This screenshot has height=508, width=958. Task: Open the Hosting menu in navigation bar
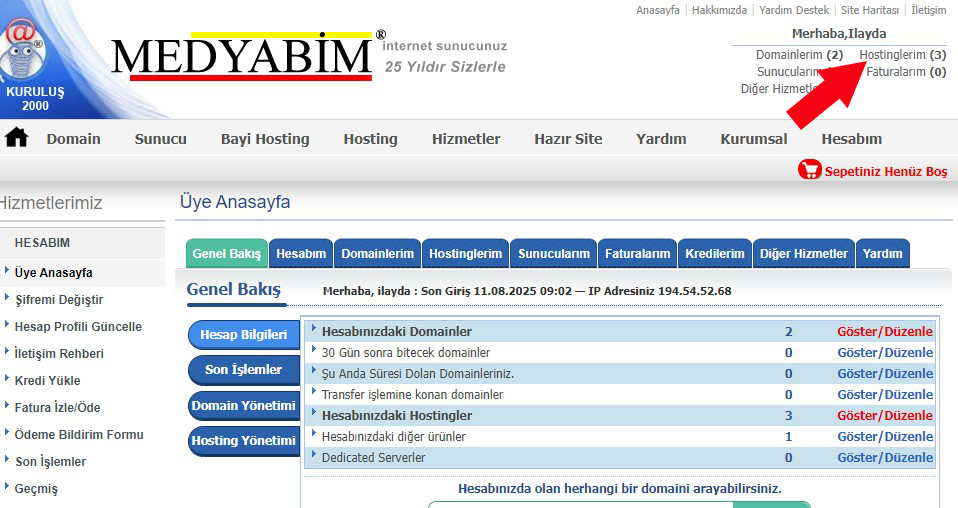[x=370, y=139]
